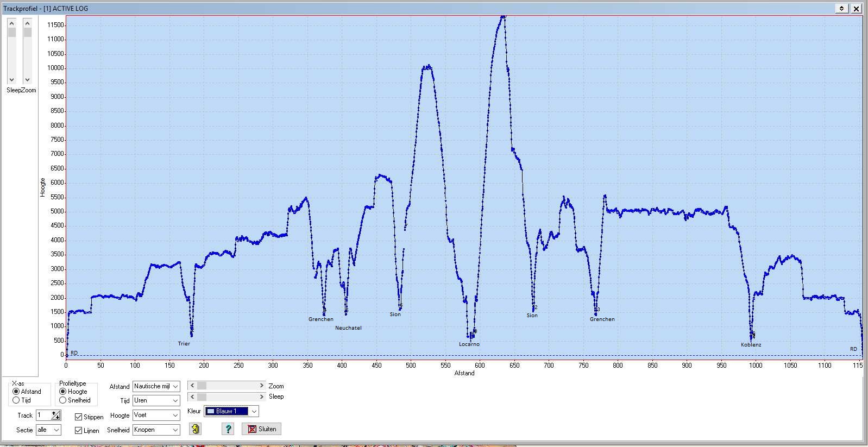Click down arrow of vertical Sleep scrollbar
868x447 pixels.
click(12, 79)
